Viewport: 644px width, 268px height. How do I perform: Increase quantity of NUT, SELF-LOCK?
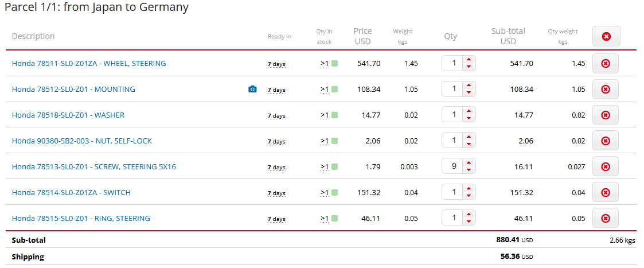pyautogui.click(x=469, y=137)
